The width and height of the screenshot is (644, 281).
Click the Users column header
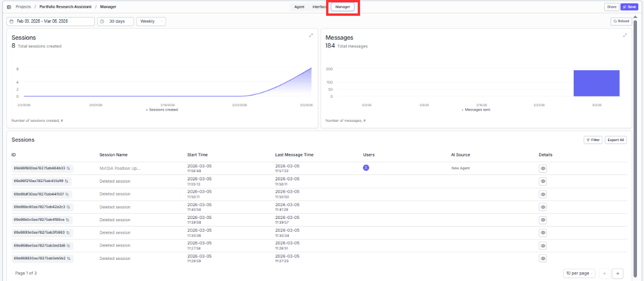point(369,155)
